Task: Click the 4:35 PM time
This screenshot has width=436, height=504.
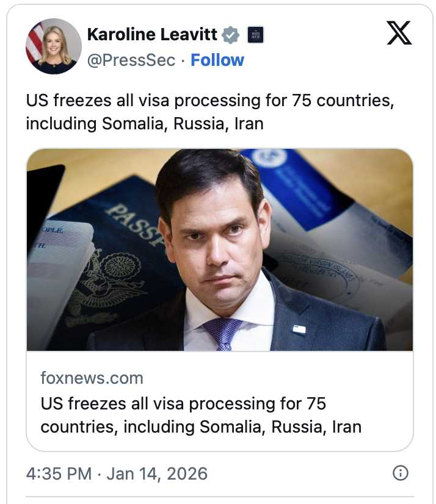Action: [x=59, y=473]
